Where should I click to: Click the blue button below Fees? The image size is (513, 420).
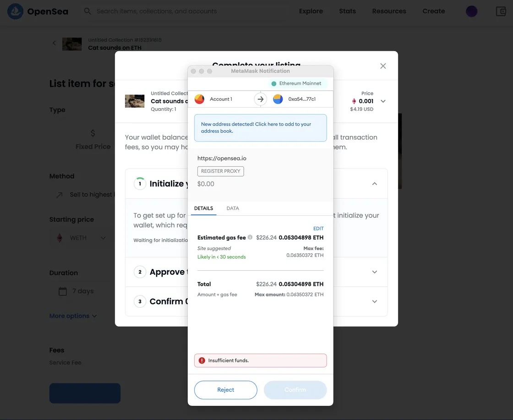(x=85, y=393)
